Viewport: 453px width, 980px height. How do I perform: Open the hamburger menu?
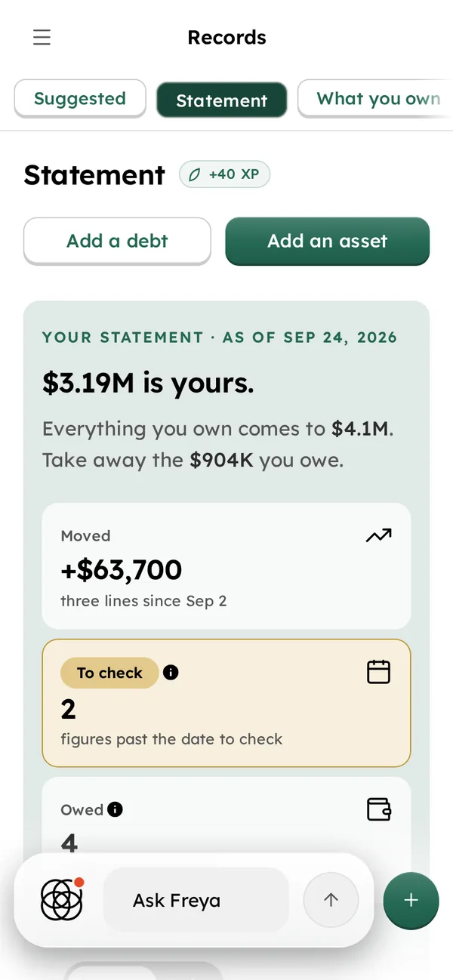click(42, 37)
